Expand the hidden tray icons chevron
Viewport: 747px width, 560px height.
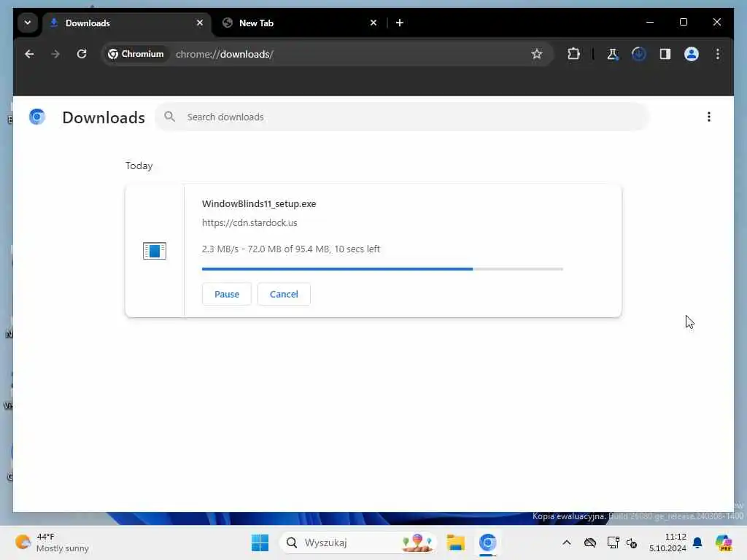tap(566, 542)
